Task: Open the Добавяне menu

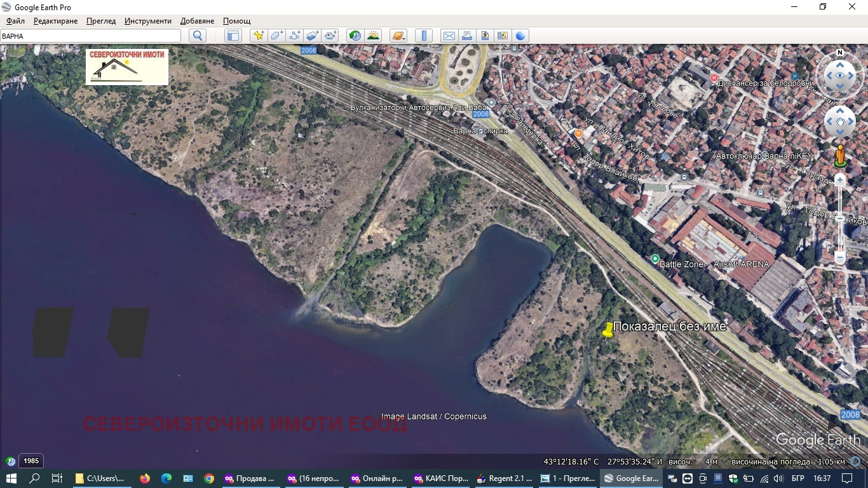Action: (x=197, y=20)
